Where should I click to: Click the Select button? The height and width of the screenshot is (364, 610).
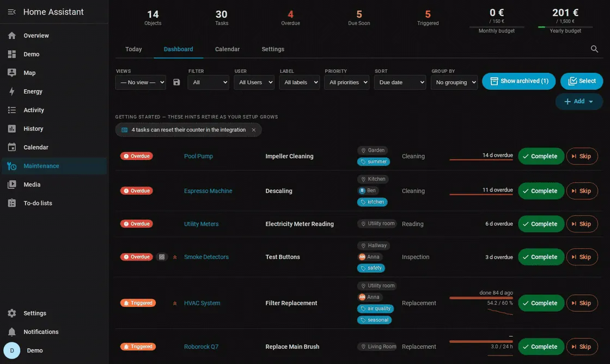pos(582,81)
